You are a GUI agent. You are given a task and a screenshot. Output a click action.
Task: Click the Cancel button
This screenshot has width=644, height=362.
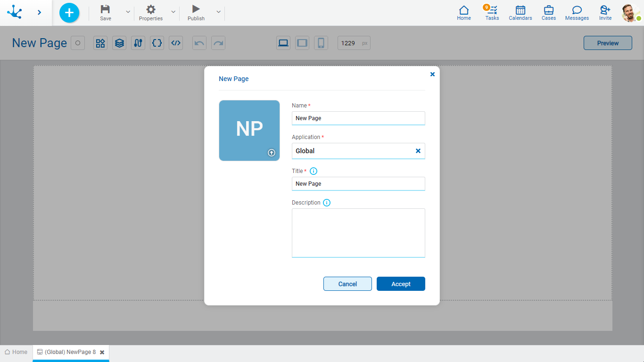click(347, 284)
